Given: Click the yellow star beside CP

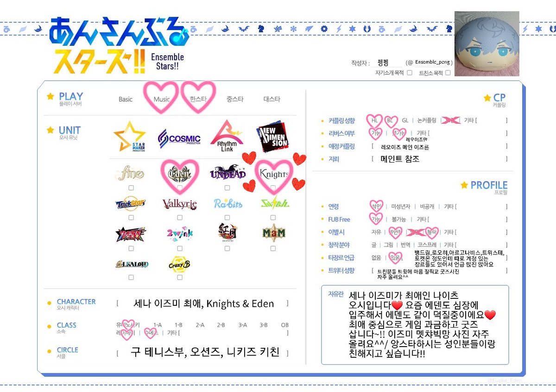Looking at the screenshot, I should tap(487, 98).
